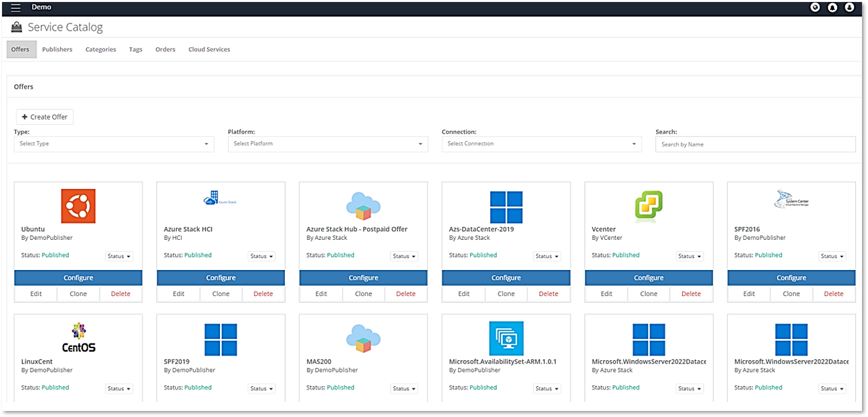Delete the Vcenter offer
This screenshot has width=868, height=417.
coord(691,294)
